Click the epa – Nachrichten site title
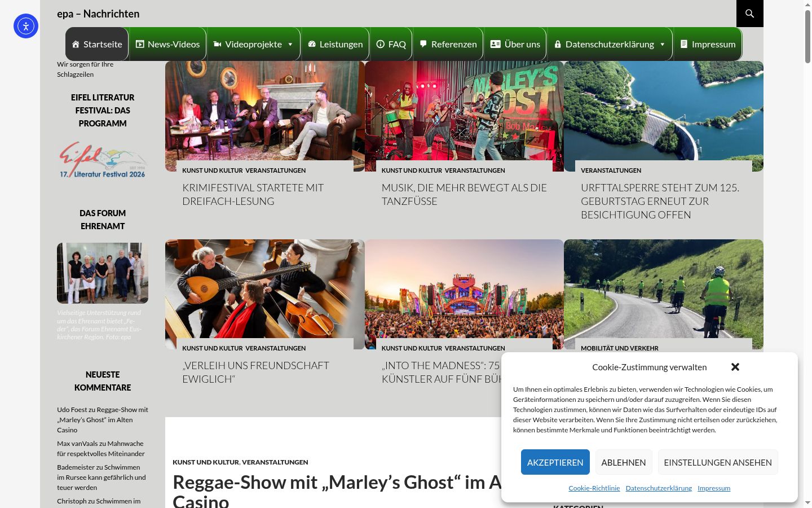 pos(98,14)
